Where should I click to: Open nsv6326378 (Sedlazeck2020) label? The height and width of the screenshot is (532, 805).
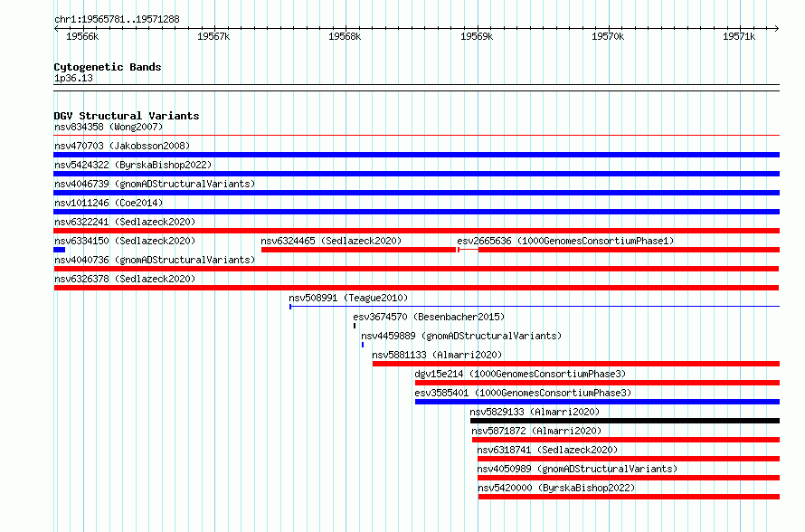pos(125,279)
